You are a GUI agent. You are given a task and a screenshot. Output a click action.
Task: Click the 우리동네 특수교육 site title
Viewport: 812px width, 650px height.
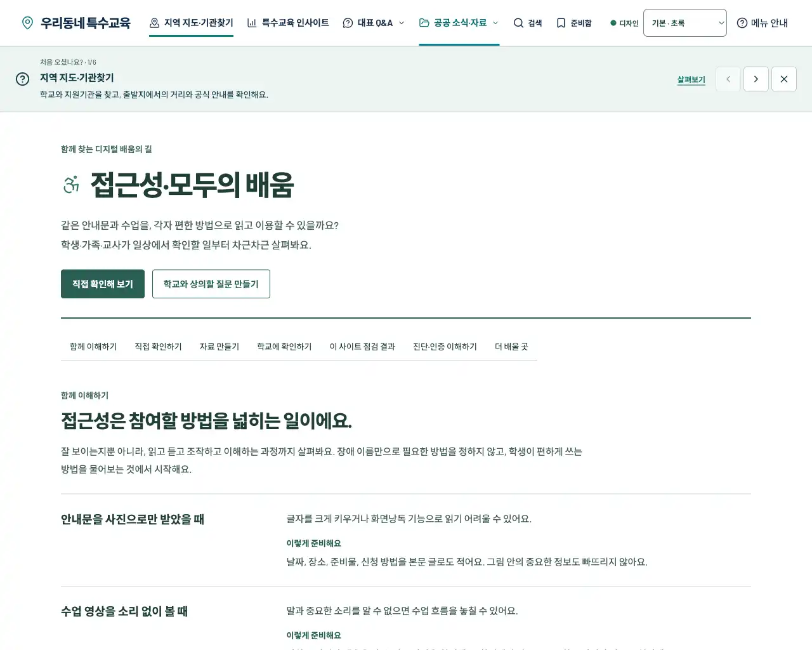(x=86, y=23)
